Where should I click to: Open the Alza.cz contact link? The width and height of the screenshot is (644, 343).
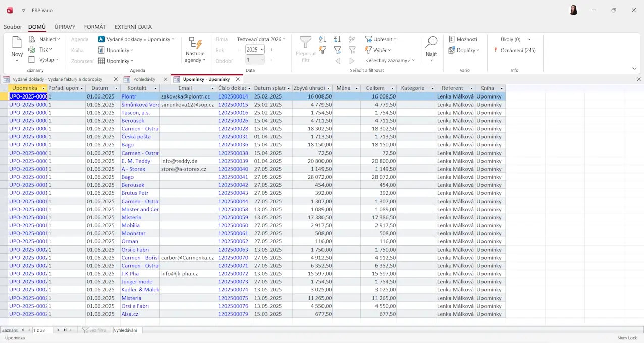click(130, 314)
